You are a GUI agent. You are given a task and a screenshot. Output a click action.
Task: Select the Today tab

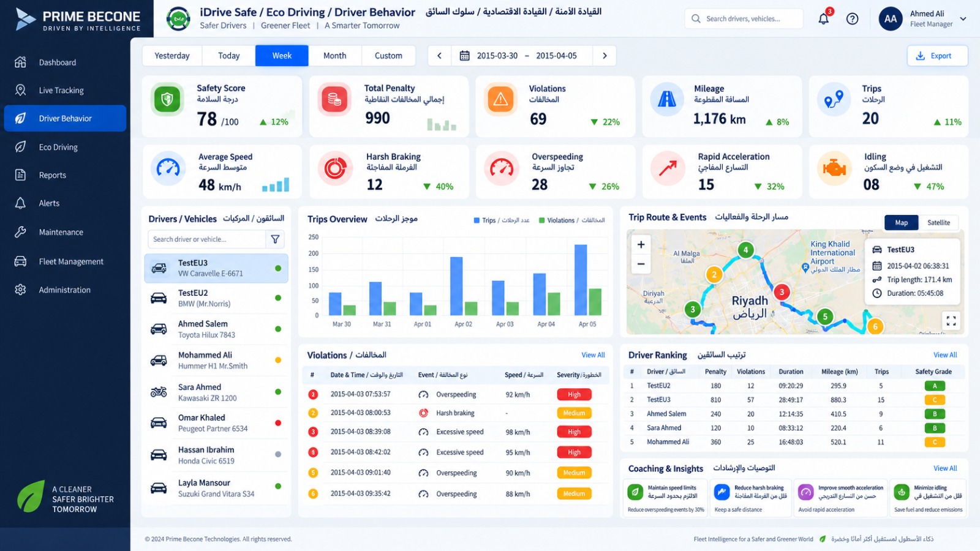pyautogui.click(x=228, y=56)
